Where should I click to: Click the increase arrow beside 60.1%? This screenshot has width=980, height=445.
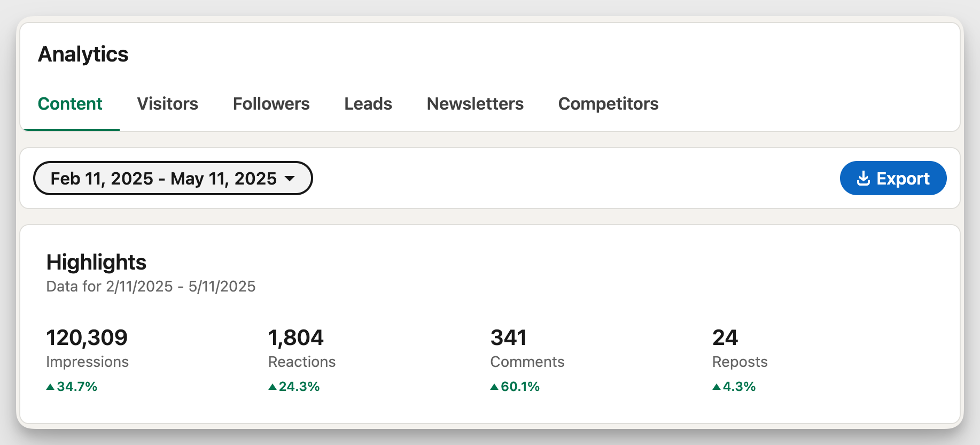494,386
